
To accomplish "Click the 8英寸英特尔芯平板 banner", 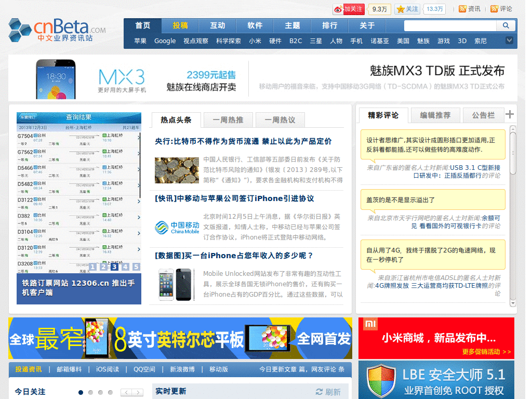I will tap(180, 338).
